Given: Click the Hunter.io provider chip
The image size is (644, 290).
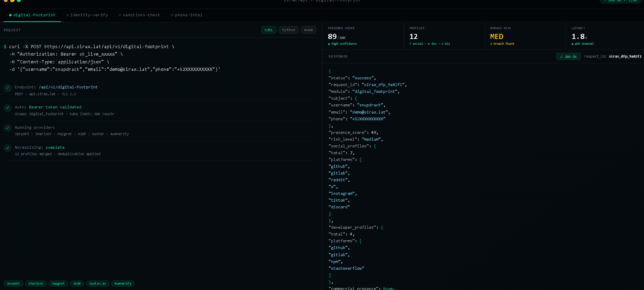Looking at the screenshot, I should point(98,284).
